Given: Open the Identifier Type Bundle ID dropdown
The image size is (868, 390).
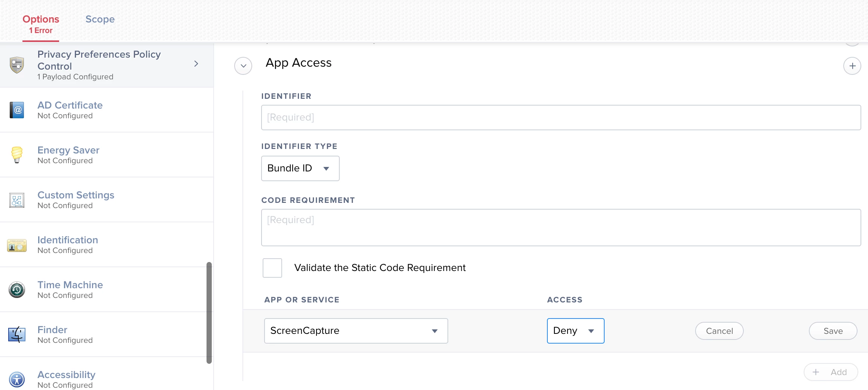Looking at the screenshot, I should pos(300,168).
